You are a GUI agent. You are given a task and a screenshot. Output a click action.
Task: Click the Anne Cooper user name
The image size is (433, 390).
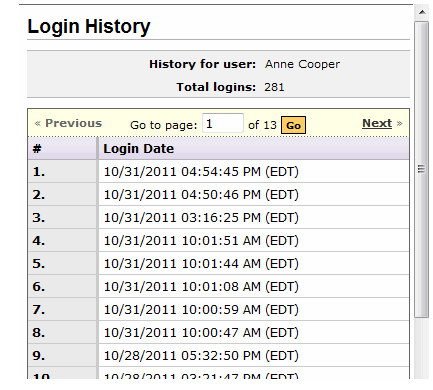(302, 64)
